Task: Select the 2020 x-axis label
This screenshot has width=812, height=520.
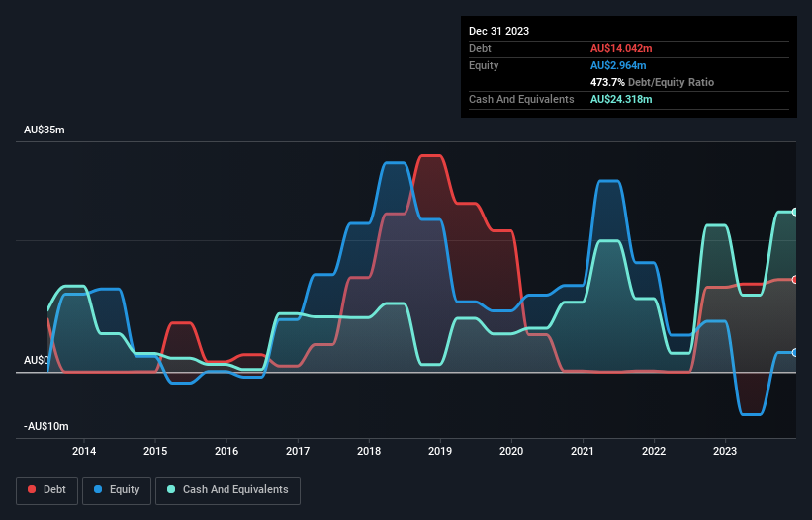Action: pyautogui.click(x=511, y=451)
